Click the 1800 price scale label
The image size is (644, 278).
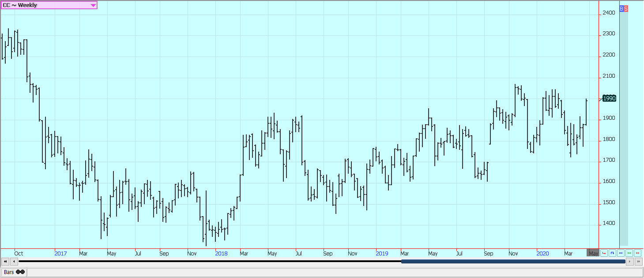click(x=609, y=139)
